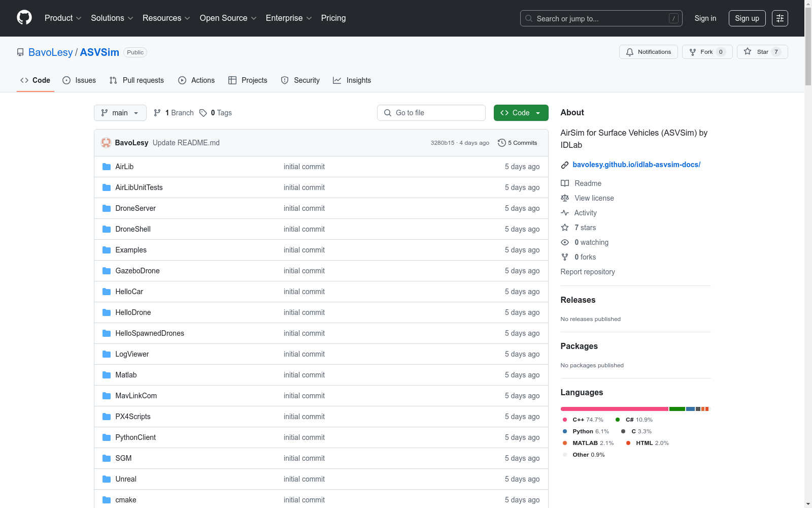The image size is (812, 508).
Task: Click the book icon beside Readme
Action: tap(565, 183)
